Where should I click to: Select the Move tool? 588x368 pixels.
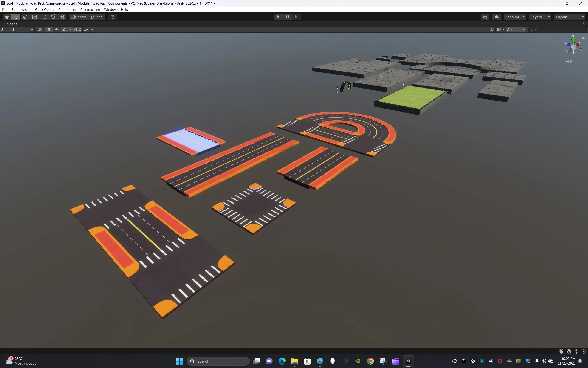(x=16, y=17)
